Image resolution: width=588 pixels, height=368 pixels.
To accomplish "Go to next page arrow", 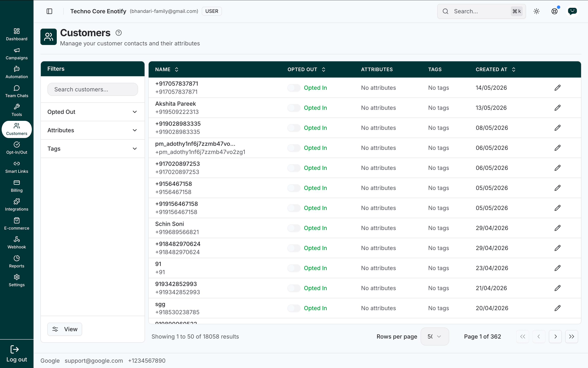I will click(555, 336).
